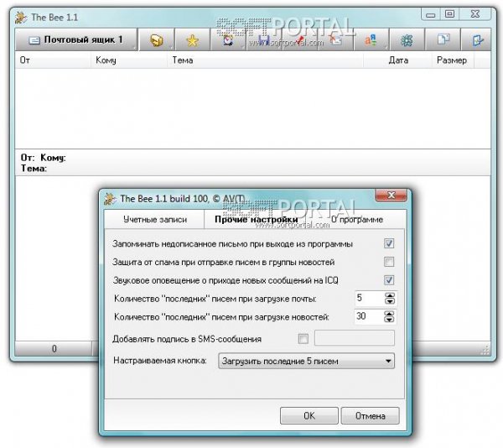Viewport: 503px width, 448px height.
Task: Disable 'Звуковое оповещение' ICQ checkbox
Action: (x=389, y=280)
